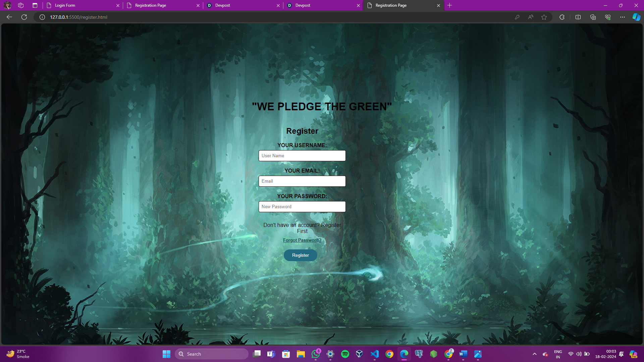Viewport: 644px width, 362px height.
Task: Click the New Password input field
Action: (x=302, y=206)
